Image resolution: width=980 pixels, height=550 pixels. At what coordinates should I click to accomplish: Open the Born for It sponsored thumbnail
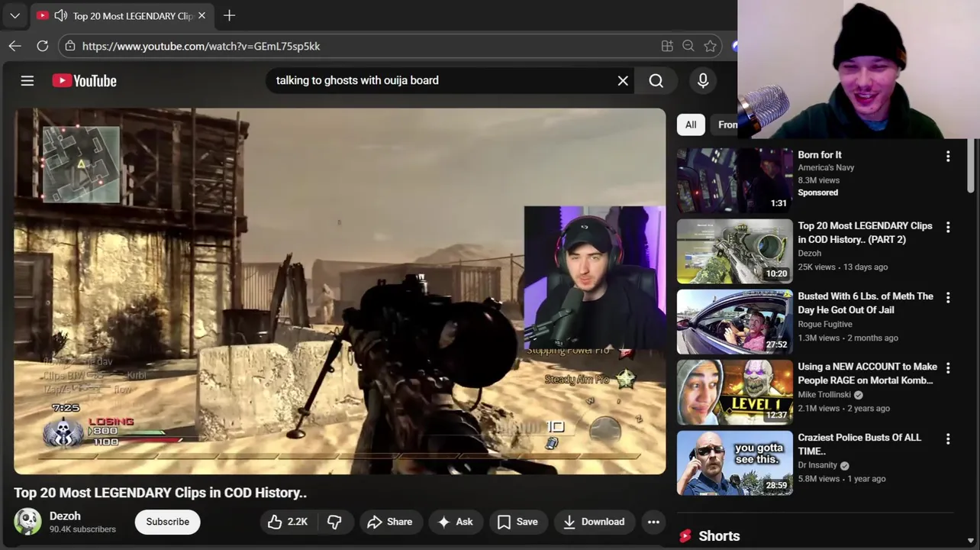click(735, 180)
